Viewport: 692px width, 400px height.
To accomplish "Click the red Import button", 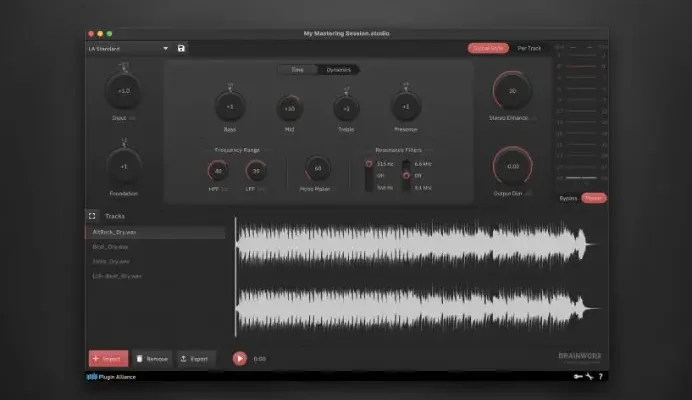I will click(x=108, y=358).
